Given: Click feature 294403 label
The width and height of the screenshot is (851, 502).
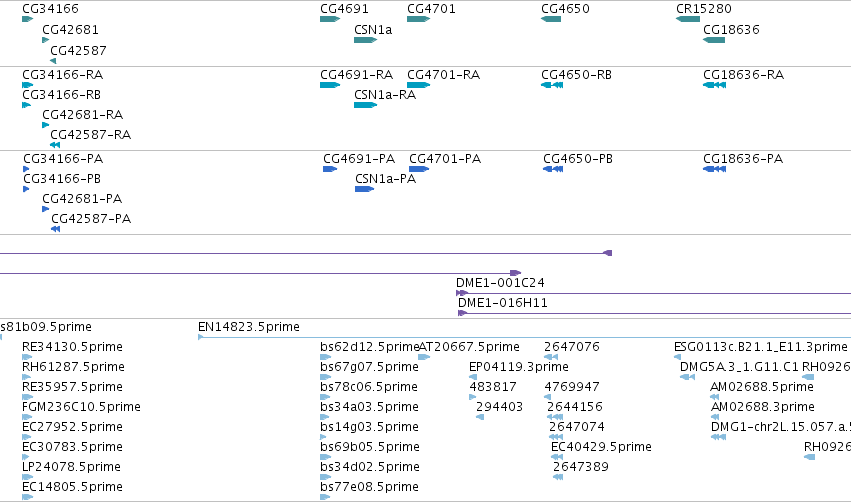Looking at the screenshot, I should 499,407.
